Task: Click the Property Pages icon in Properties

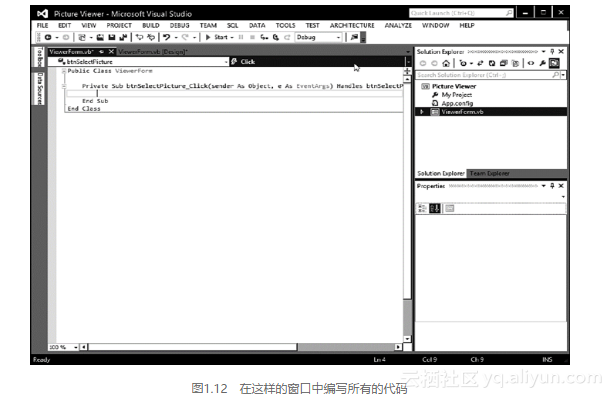Action: (450, 208)
